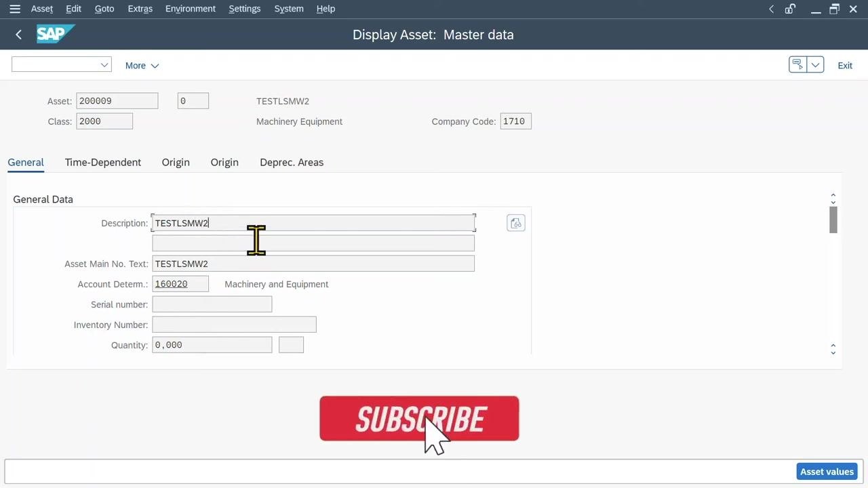
Task: Expand the dropdown arrow next to the session icon
Action: point(815,64)
